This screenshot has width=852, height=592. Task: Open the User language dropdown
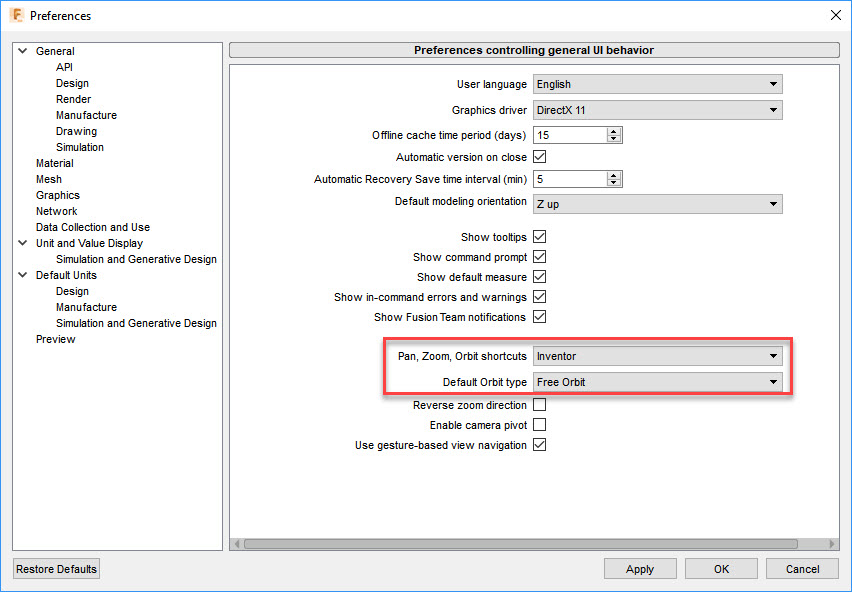pyautogui.click(x=774, y=84)
